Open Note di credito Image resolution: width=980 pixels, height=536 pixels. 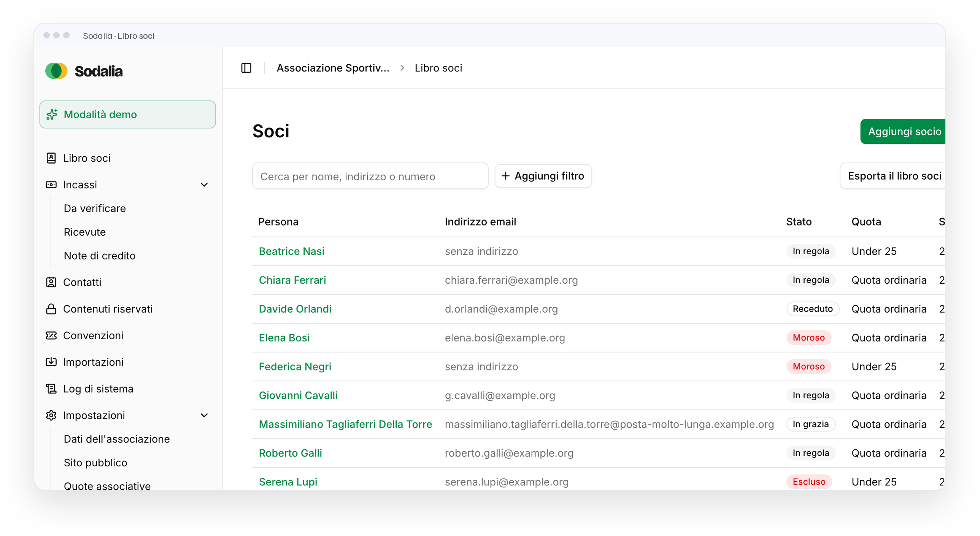pyautogui.click(x=100, y=255)
